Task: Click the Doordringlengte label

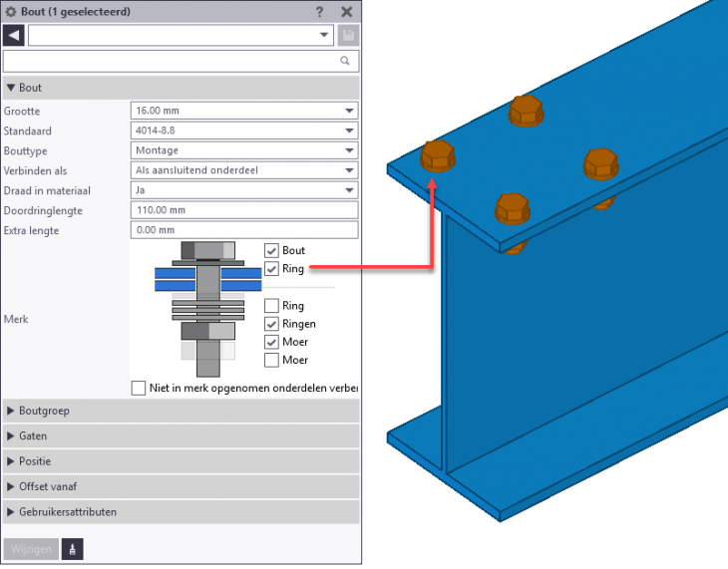Action: (43, 210)
